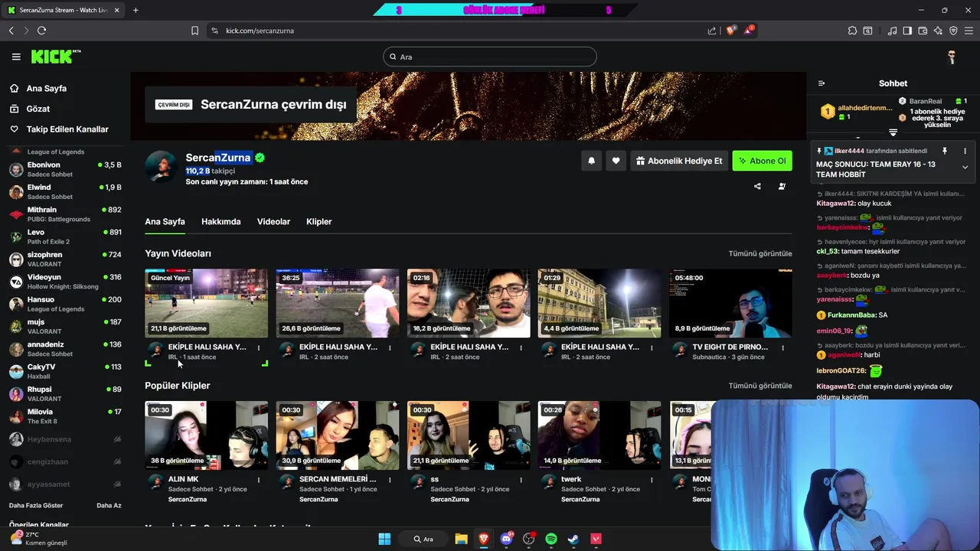
Task: Open Leo AI sparkle icon in toolbar
Action: 938,31
